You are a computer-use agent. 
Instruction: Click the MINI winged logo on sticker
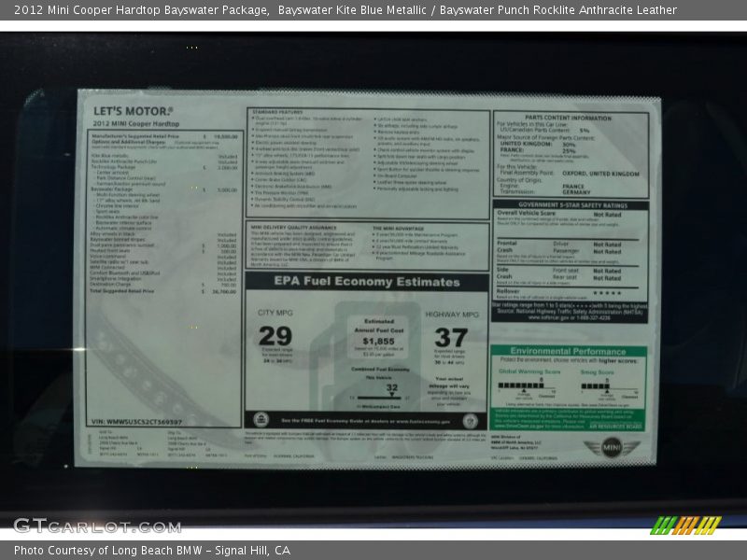(612, 448)
